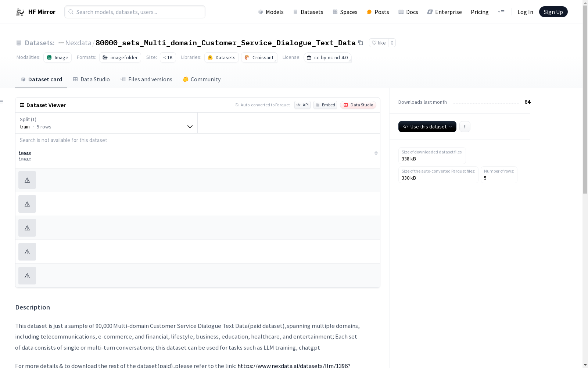588x368 pixels.
Task: Open the Files and versions tab
Action: (x=146, y=79)
